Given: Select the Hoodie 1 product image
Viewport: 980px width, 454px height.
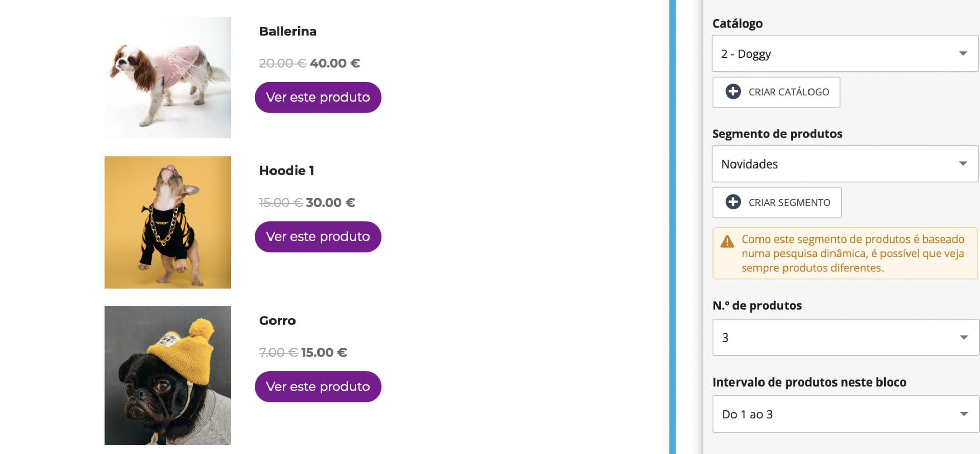Looking at the screenshot, I should click(x=167, y=222).
